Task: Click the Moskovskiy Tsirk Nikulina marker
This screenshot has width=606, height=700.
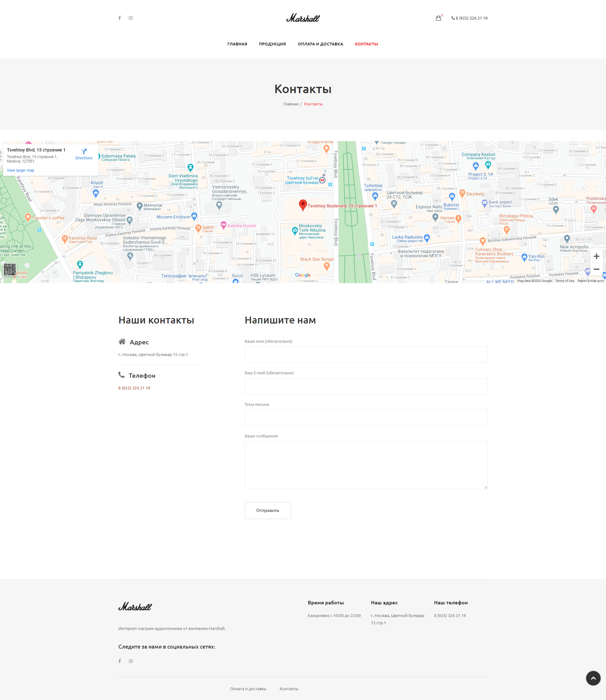Action: 294,231
